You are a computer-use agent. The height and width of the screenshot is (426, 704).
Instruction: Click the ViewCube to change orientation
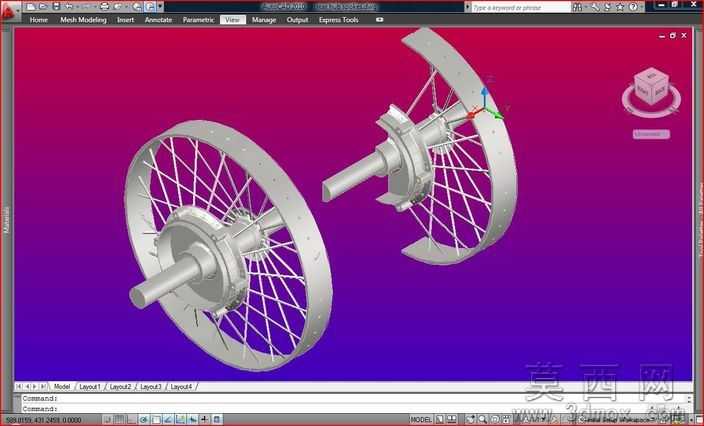tap(651, 86)
